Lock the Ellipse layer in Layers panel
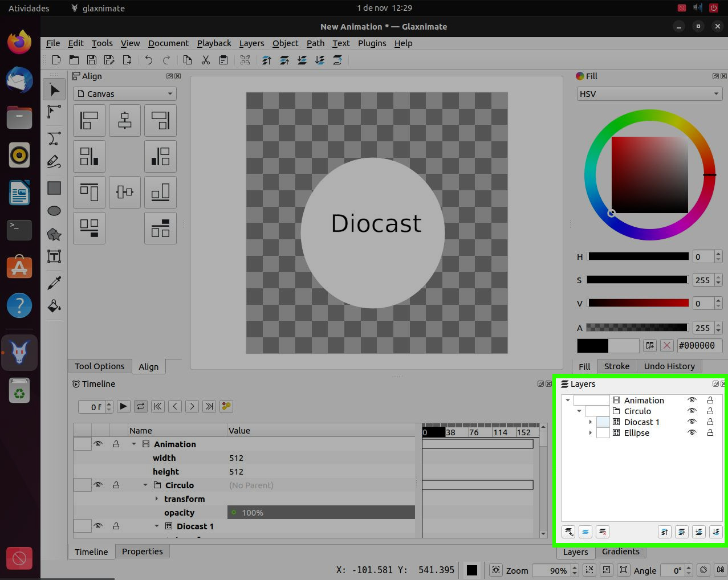The image size is (728, 580). (x=710, y=433)
